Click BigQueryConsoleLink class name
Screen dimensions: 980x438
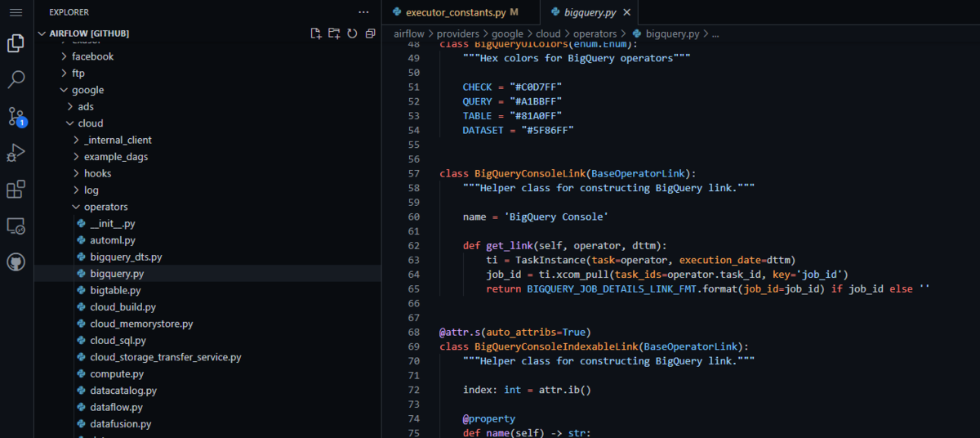(530, 173)
